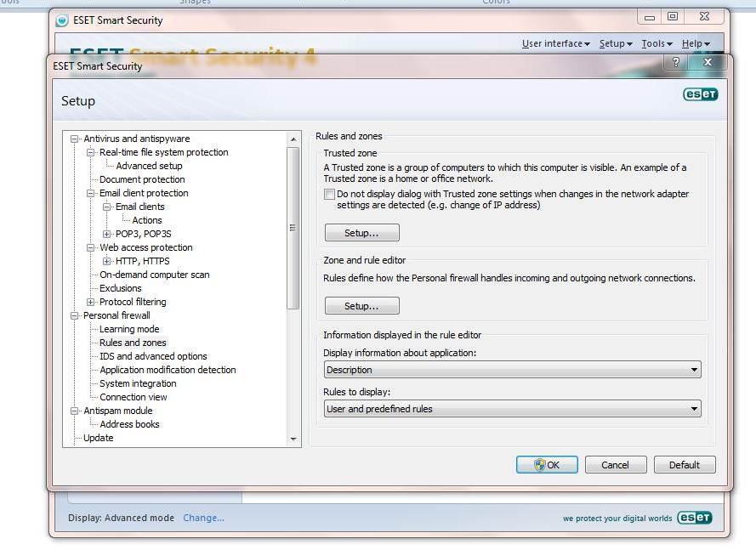This screenshot has height=550, width=756.
Task: Click the Default button
Action: (x=685, y=465)
